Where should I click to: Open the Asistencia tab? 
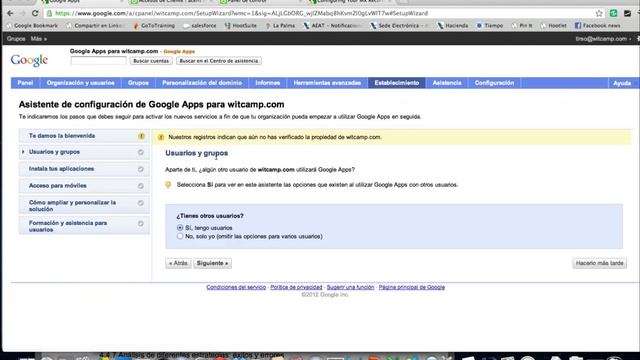tap(447, 83)
